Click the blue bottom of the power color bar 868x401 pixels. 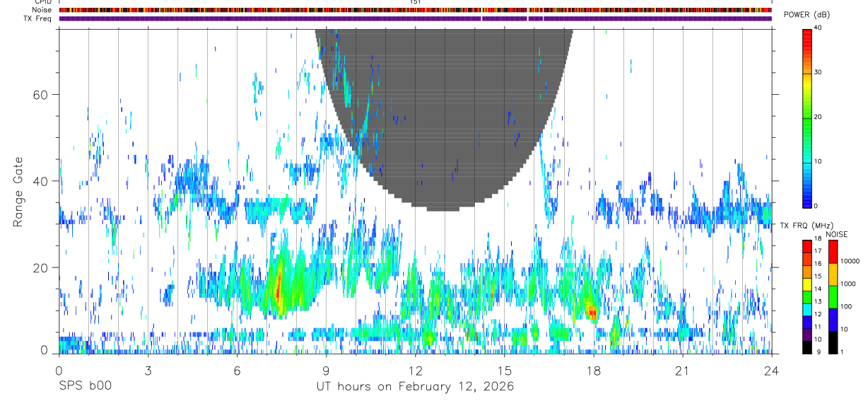(807, 198)
